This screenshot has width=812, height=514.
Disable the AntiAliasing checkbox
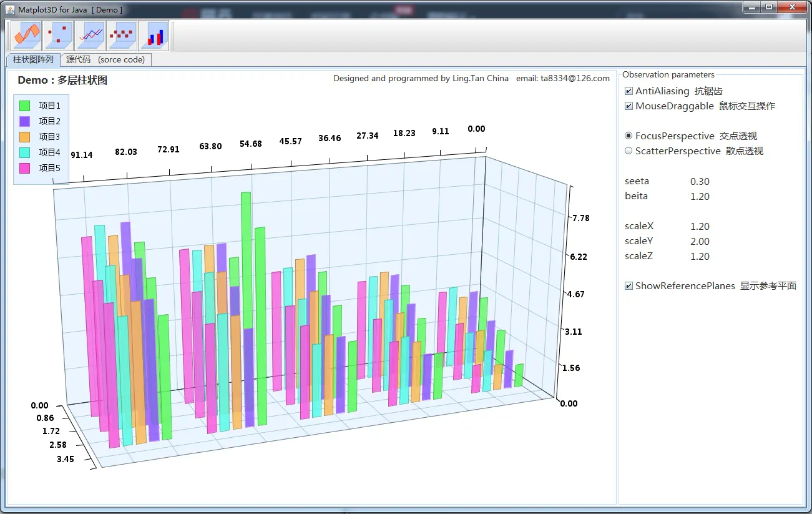629,91
